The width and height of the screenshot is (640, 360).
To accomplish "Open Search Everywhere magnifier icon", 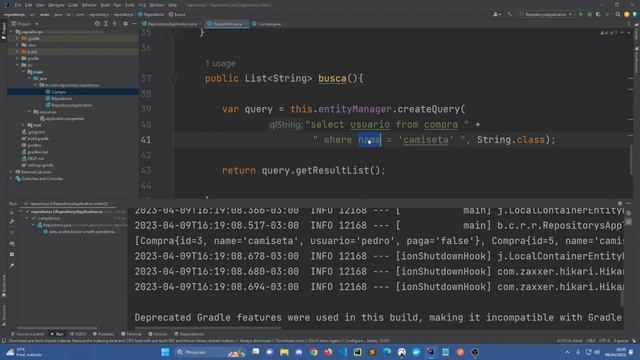I will pos(618,14).
